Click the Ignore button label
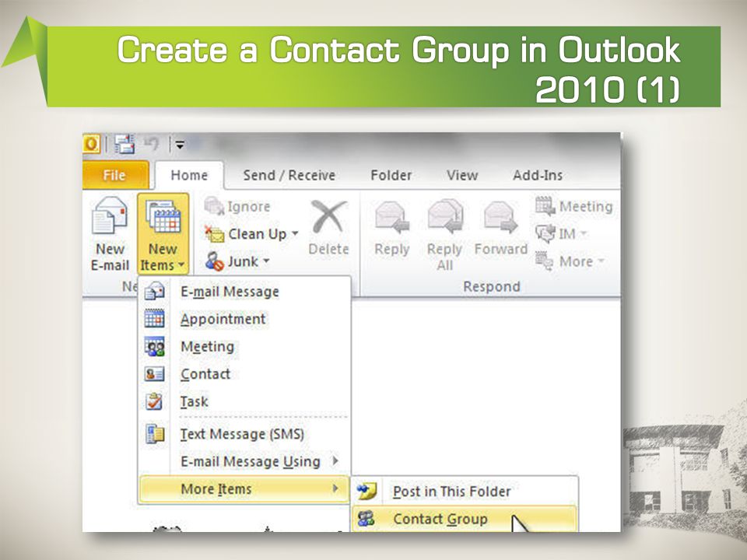 pos(249,207)
